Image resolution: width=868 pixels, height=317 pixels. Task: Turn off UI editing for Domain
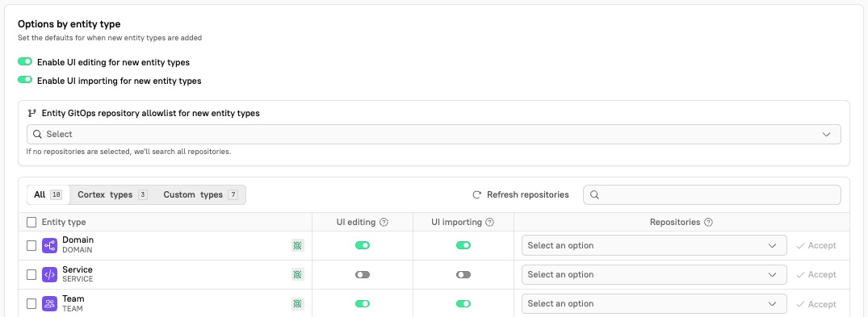coord(363,246)
